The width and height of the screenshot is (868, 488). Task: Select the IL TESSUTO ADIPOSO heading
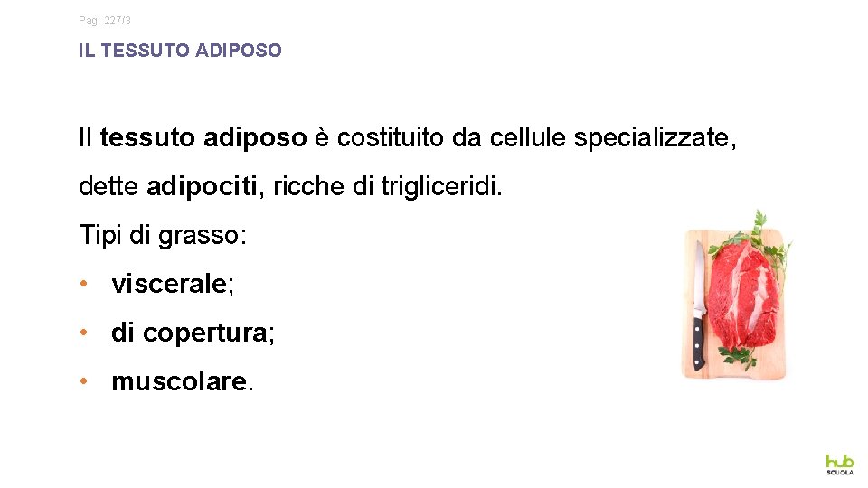pos(180,52)
